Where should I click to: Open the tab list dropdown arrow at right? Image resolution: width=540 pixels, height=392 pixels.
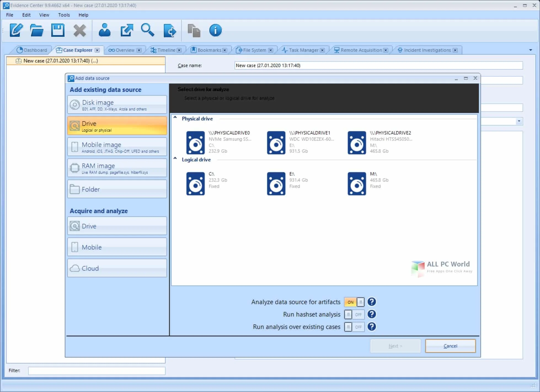pos(531,50)
